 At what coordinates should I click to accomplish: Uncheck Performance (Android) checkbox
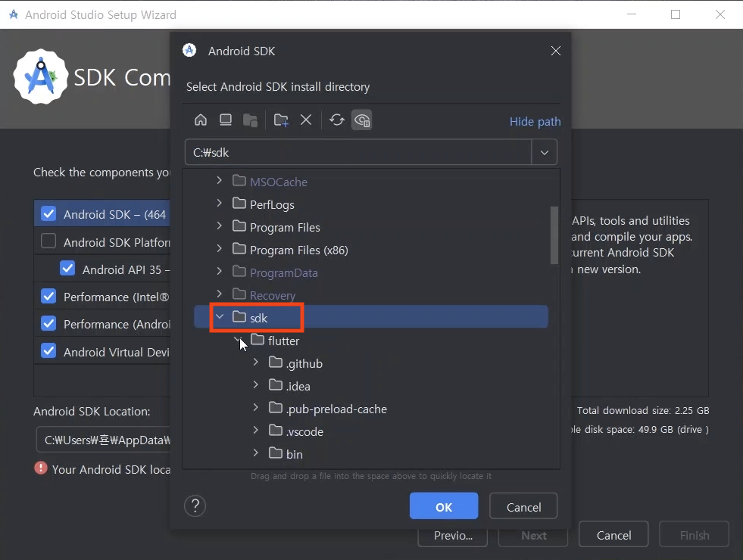[48, 323]
